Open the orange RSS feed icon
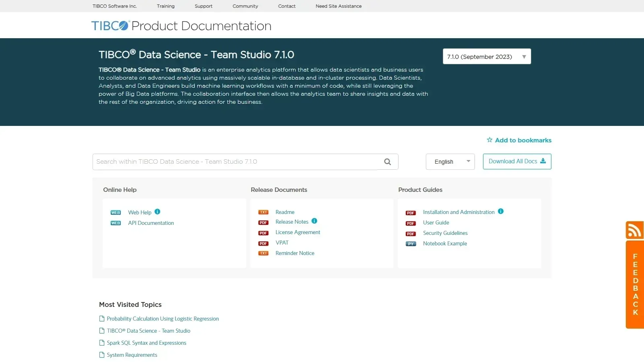The width and height of the screenshot is (644, 362). pos(635,230)
